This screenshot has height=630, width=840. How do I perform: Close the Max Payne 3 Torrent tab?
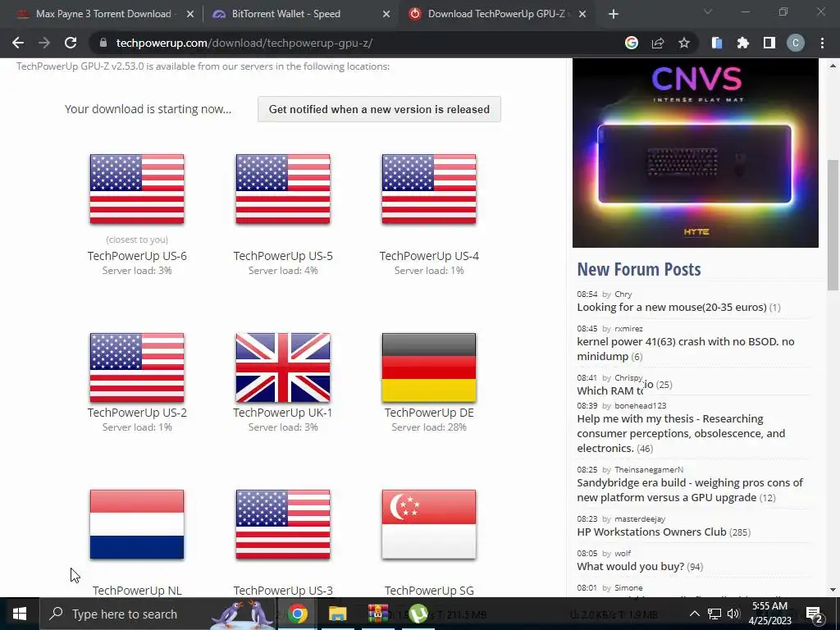[x=190, y=14]
